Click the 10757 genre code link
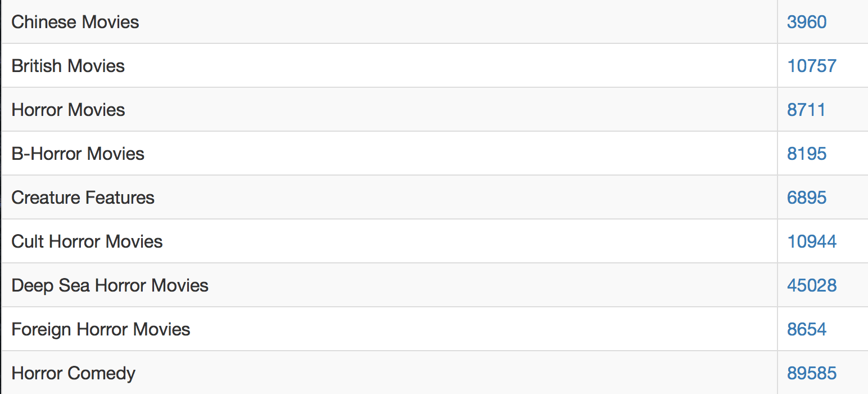The image size is (868, 394). (812, 66)
